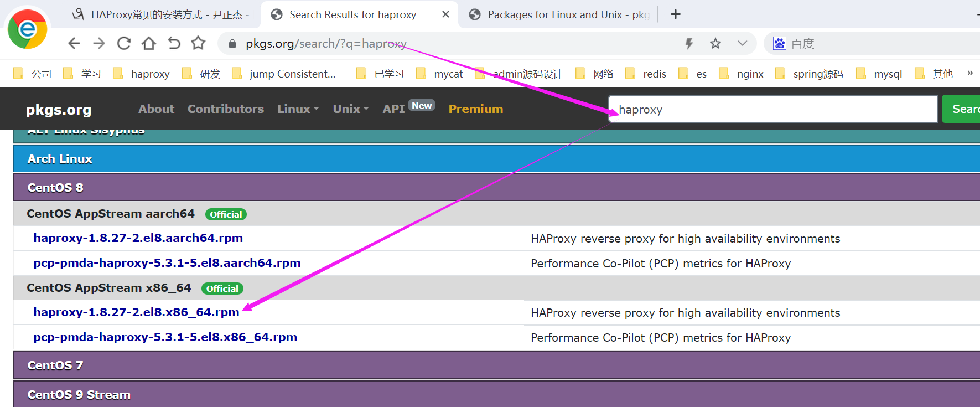Click the browser logo icon
The height and width of the screenshot is (407, 980).
click(27, 29)
